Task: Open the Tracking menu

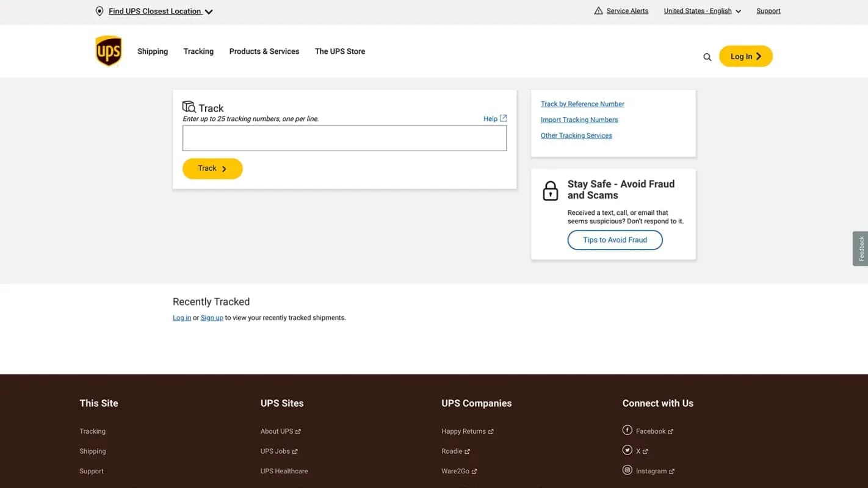Action: (198, 51)
